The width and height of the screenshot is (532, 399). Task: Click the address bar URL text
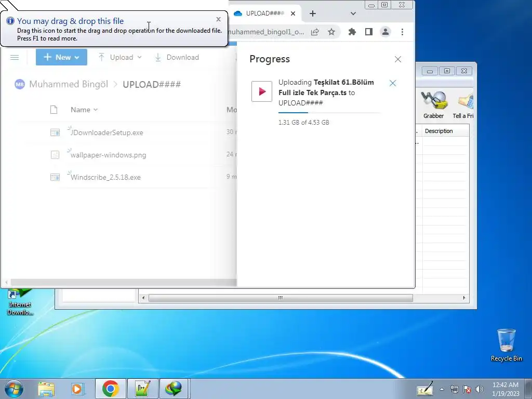(267, 32)
